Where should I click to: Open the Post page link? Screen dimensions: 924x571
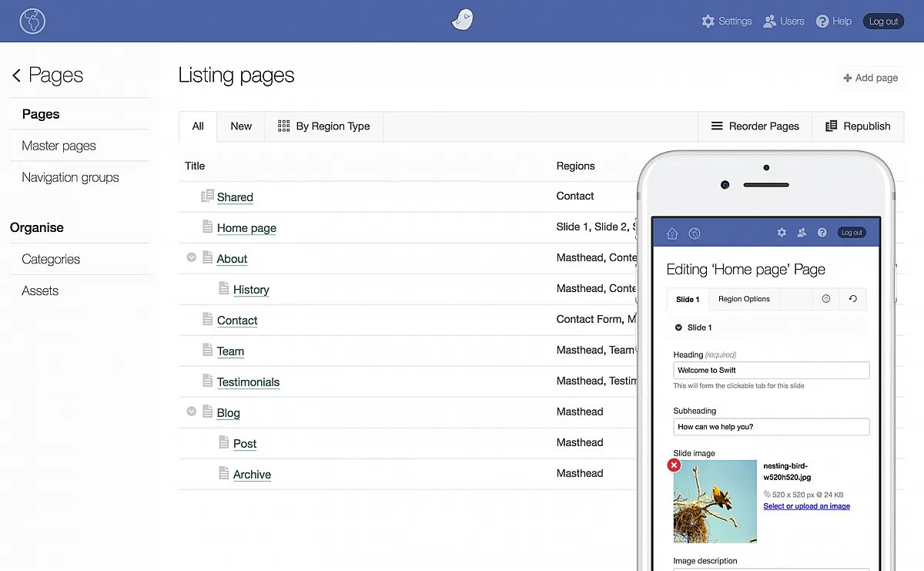(245, 444)
